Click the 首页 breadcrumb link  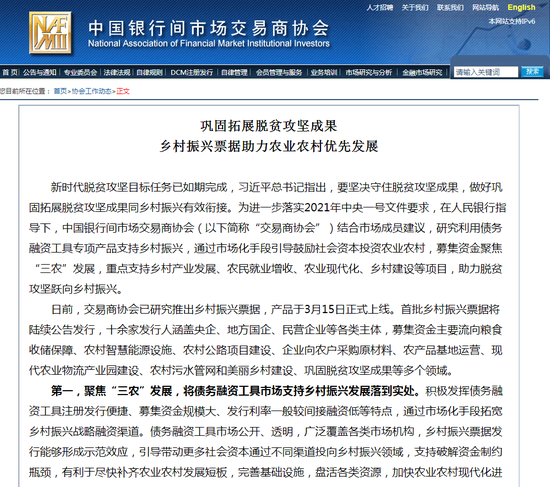point(60,91)
